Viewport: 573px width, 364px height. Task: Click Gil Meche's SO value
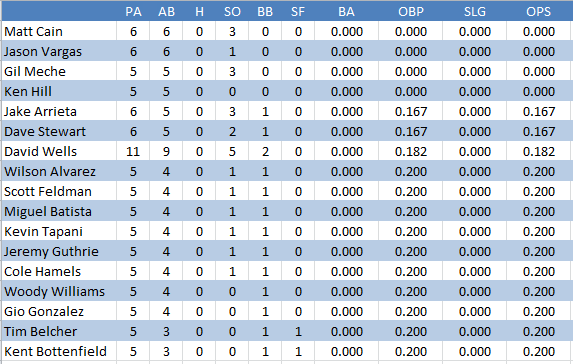(232, 71)
